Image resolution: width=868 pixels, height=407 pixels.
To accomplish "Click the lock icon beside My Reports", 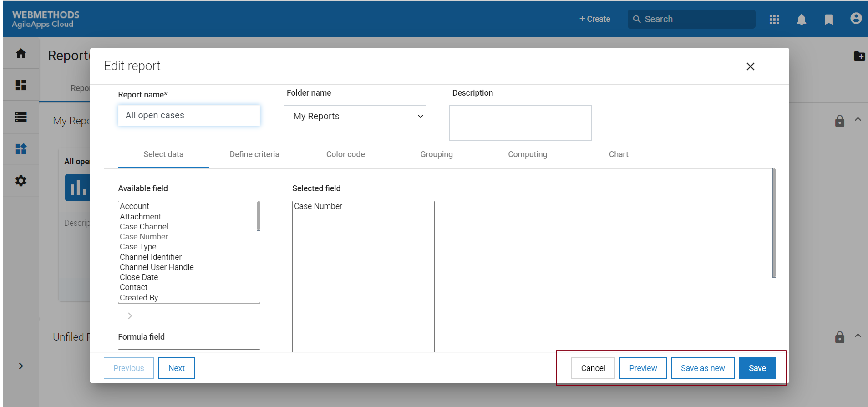I will 840,121.
